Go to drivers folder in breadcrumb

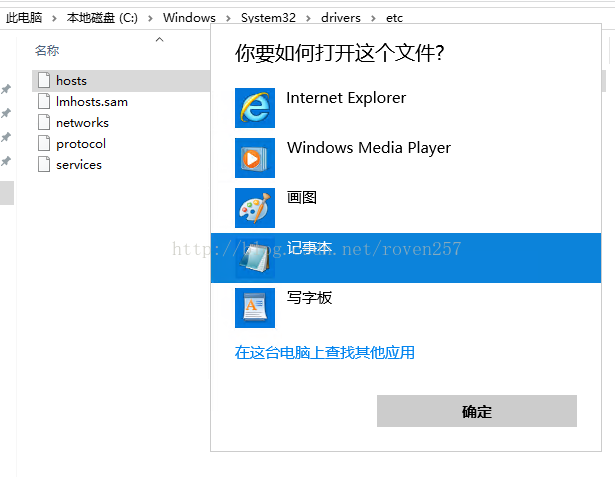click(340, 18)
